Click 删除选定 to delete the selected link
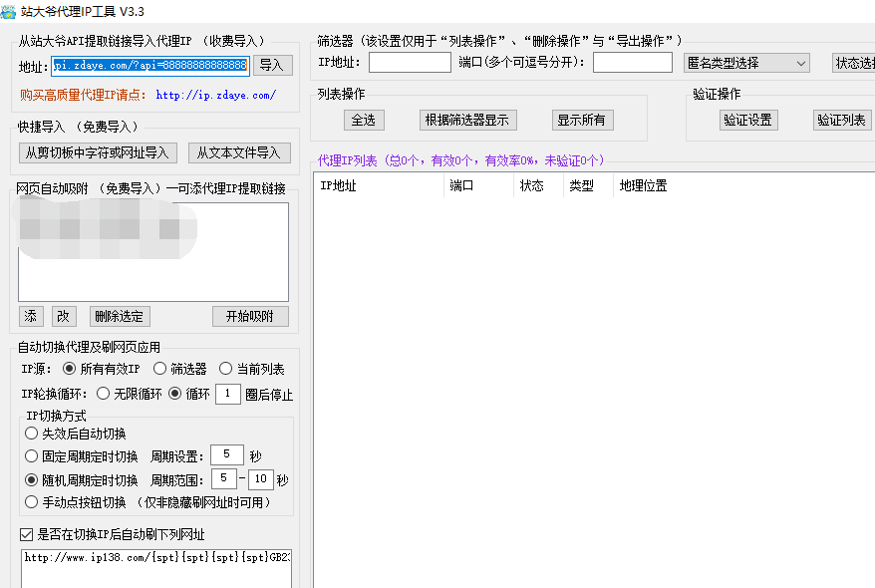 [119, 316]
